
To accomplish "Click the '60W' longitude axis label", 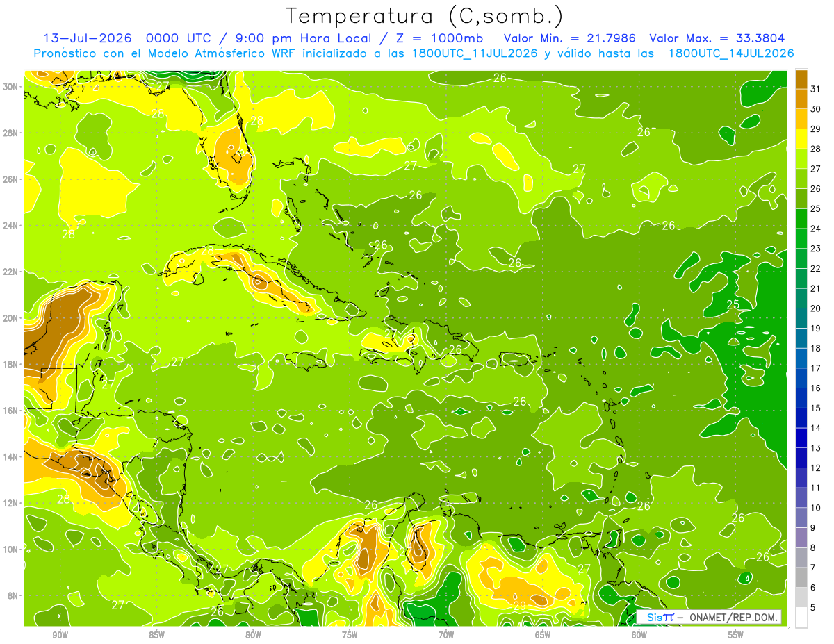I will click(639, 636).
